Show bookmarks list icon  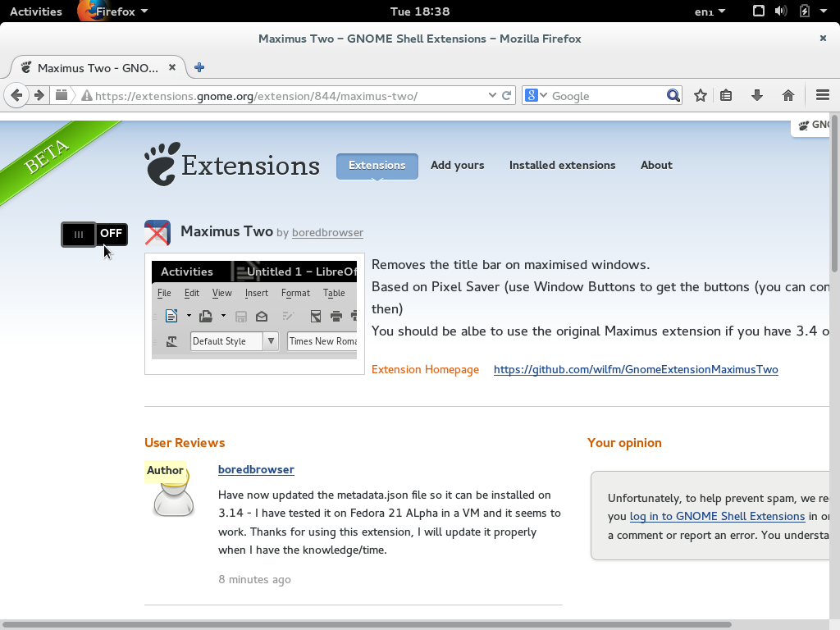click(726, 95)
